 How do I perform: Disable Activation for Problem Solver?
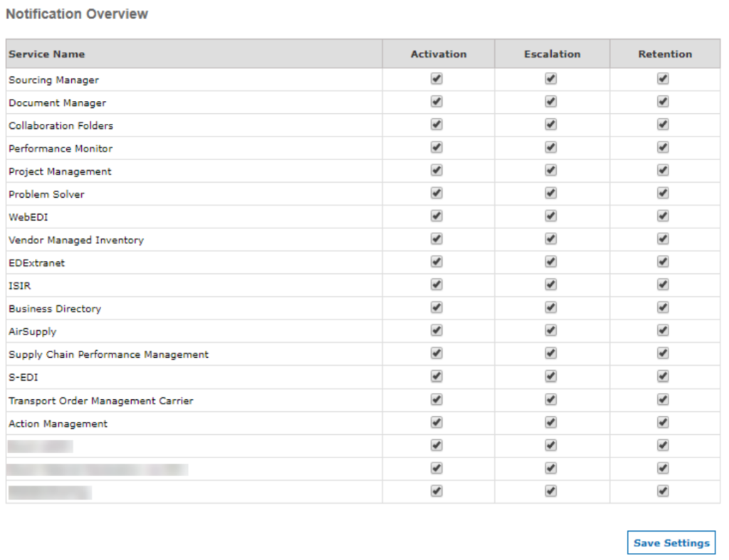pos(436,193)
